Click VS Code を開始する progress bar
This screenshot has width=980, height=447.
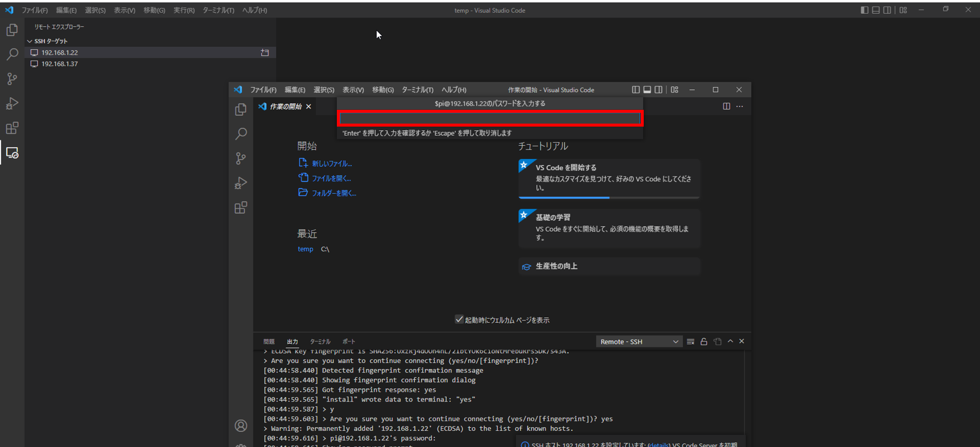[x=609, y=197]
